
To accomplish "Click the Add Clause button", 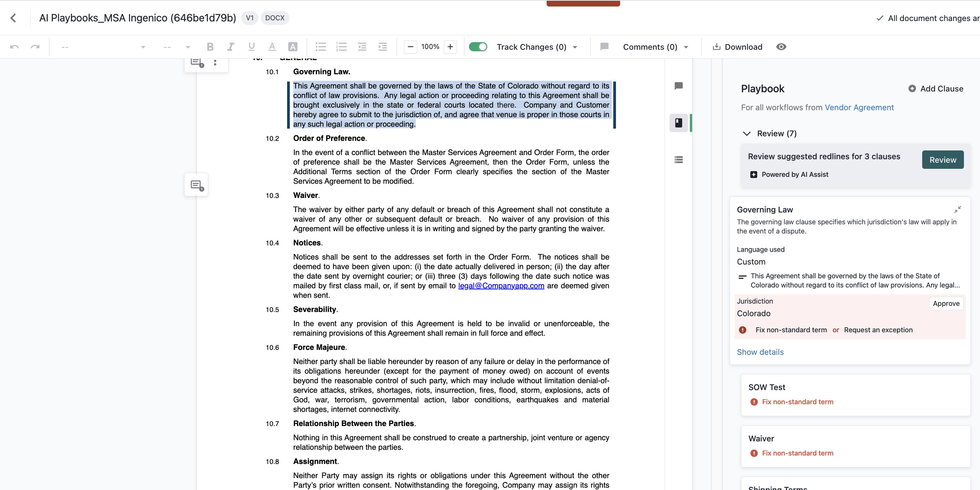I will (936, 88).
